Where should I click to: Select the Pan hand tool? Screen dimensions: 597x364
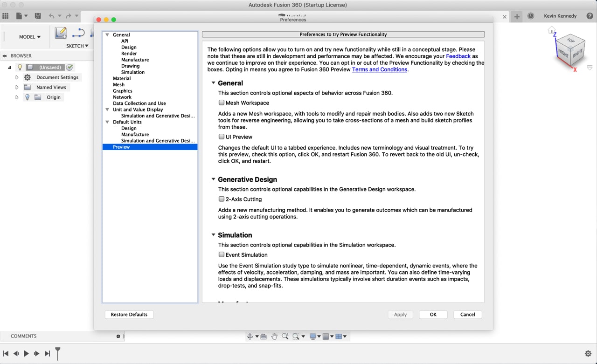(x=274, y=337)
